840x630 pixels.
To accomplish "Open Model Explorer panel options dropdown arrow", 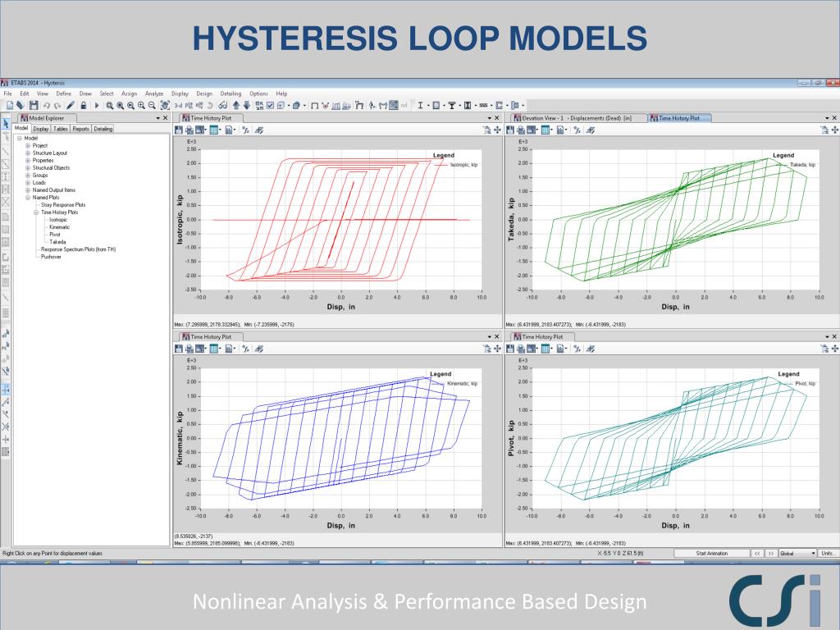I will pyautogui.click(x=158, y=118).
